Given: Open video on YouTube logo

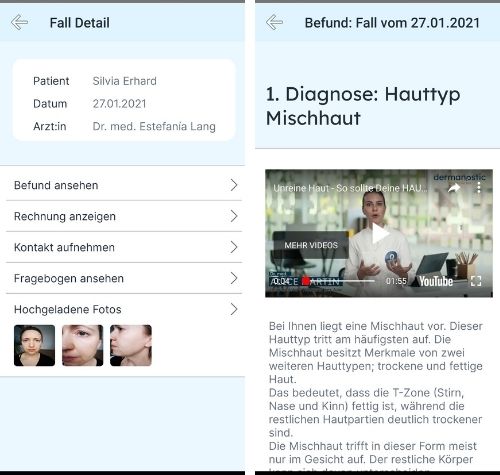Looking at the screenshot, I should 436,281.
